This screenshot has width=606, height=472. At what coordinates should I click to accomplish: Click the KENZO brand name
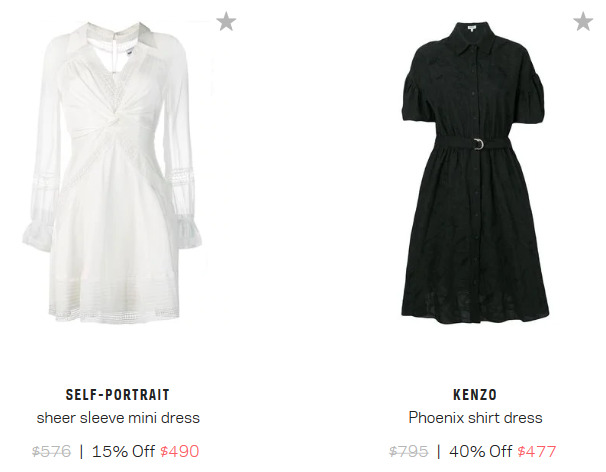coord(475,395)
